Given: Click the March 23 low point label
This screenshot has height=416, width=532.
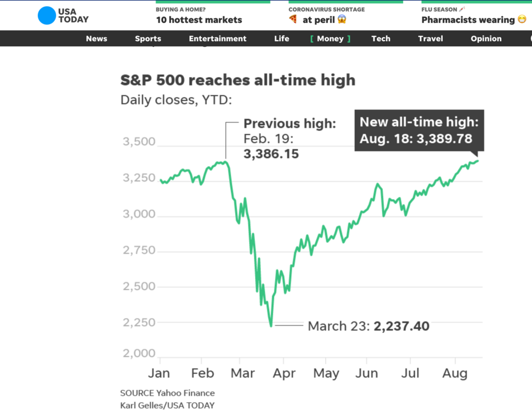Looking at the screenshot, I should [368, 326].
